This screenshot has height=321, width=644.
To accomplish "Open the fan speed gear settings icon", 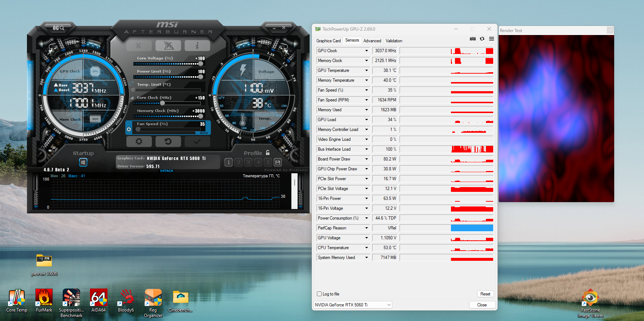I will 129,129.
